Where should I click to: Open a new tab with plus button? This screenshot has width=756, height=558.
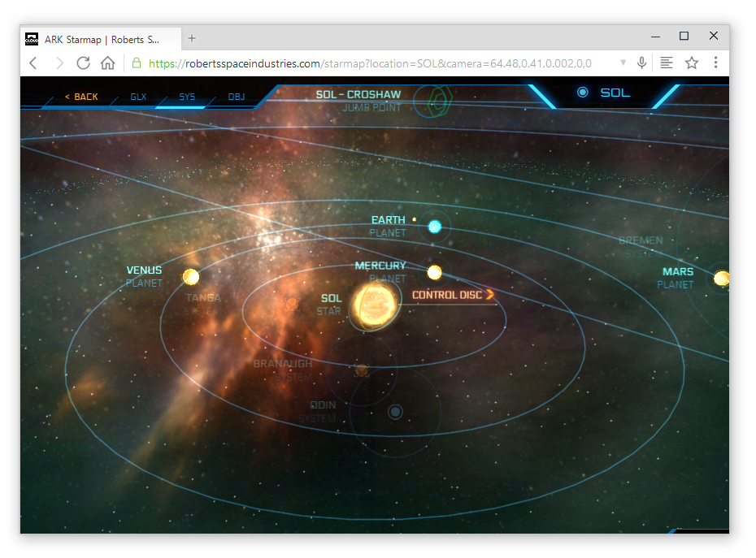tap(192, 38)
